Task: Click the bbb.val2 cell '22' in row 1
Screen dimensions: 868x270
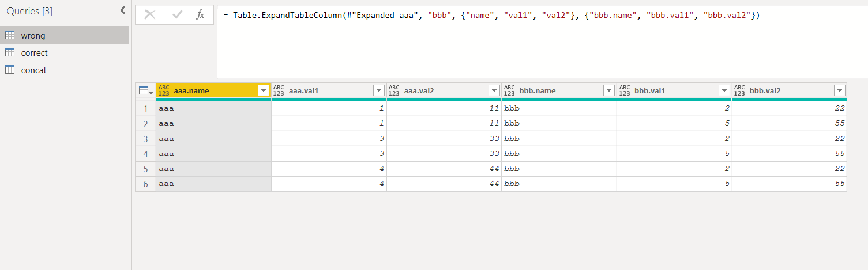Action: (x=790, y=108)
